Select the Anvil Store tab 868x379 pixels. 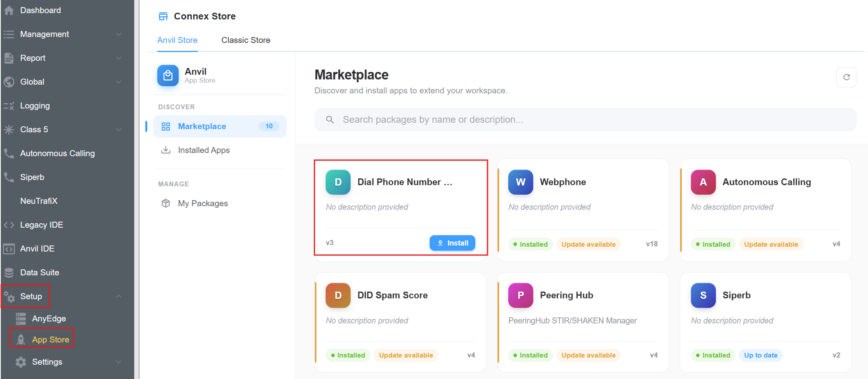point(177,40)
